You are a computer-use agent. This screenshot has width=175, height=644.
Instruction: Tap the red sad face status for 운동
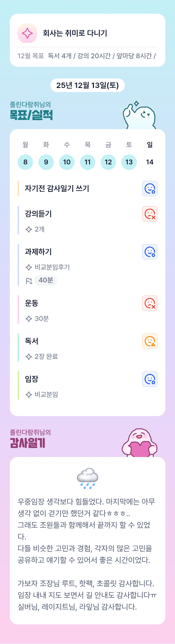coord(150,303)
